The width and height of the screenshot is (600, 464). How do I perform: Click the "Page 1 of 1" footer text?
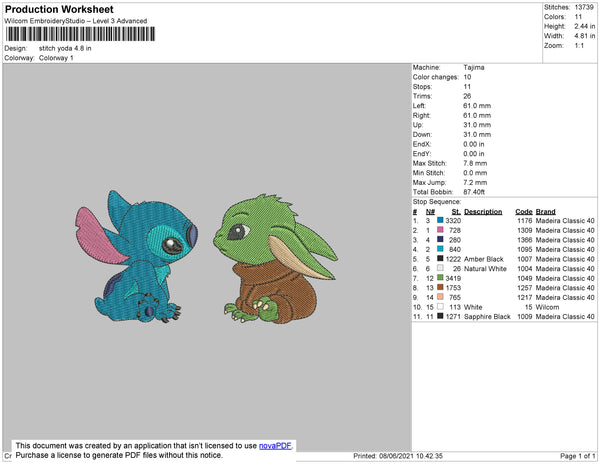pyautogui.click(x=578, y=456)
